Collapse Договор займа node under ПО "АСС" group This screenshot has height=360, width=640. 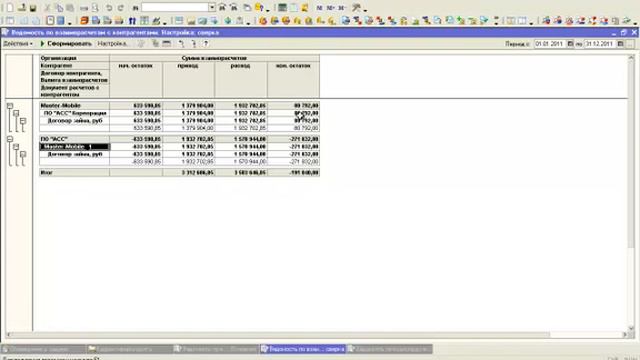tap(23, 154)
